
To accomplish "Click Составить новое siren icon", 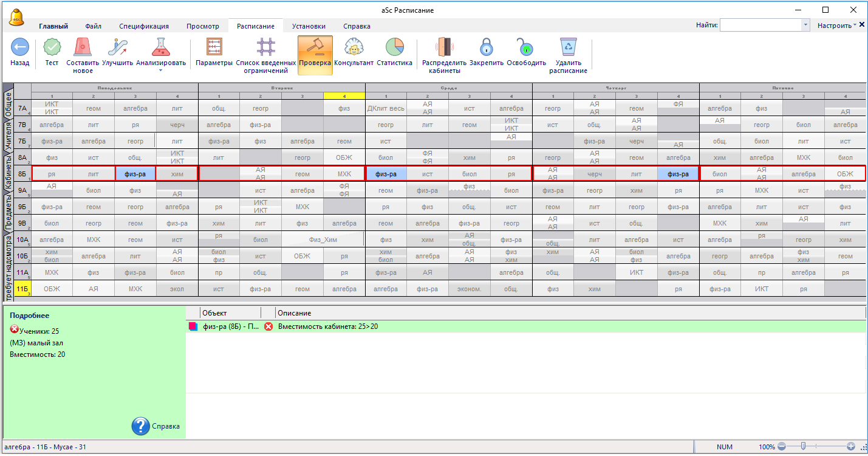I will (83, 47).
